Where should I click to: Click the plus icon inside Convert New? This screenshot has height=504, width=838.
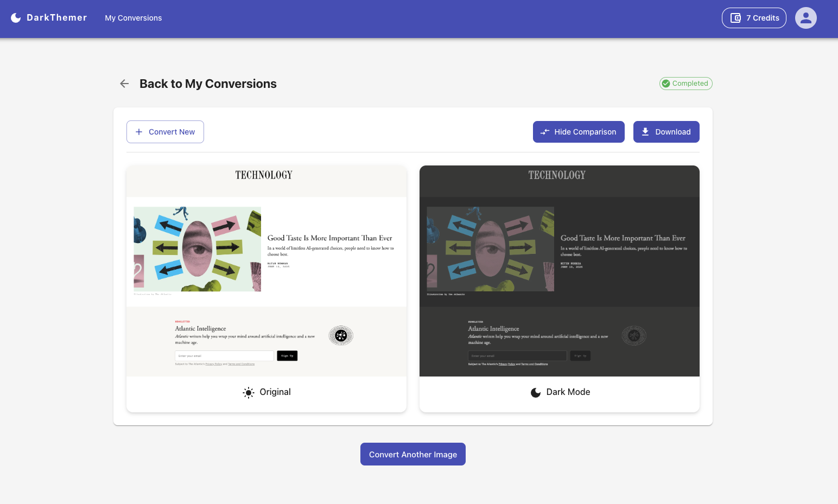139,131
